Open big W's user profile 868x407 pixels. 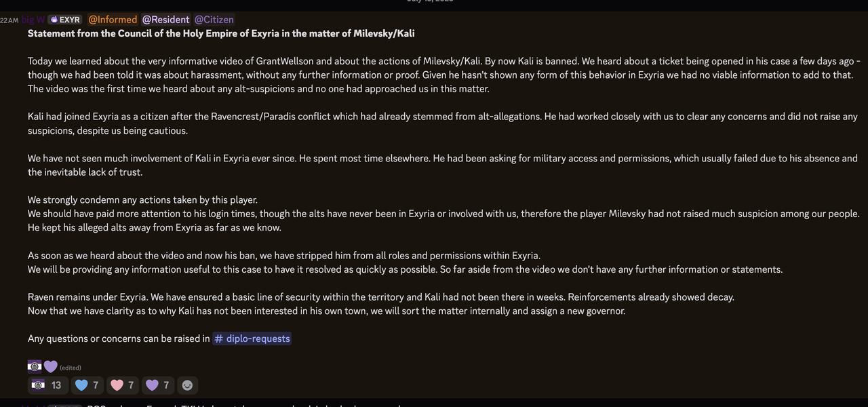[33, 20]
